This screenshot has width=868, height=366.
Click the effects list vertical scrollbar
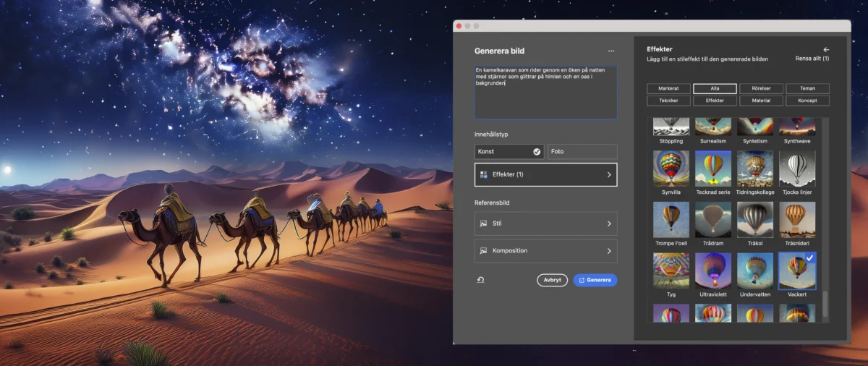[825, 304]
